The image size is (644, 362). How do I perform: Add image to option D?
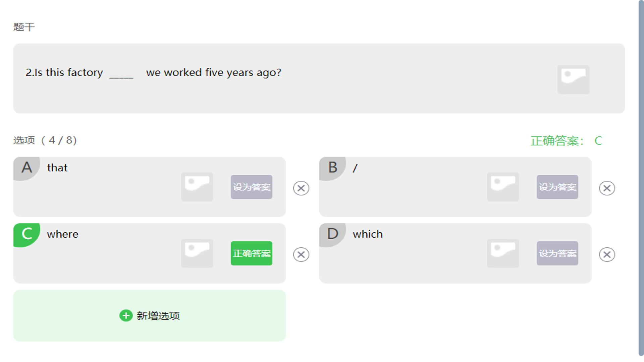[x=503, y=253]
